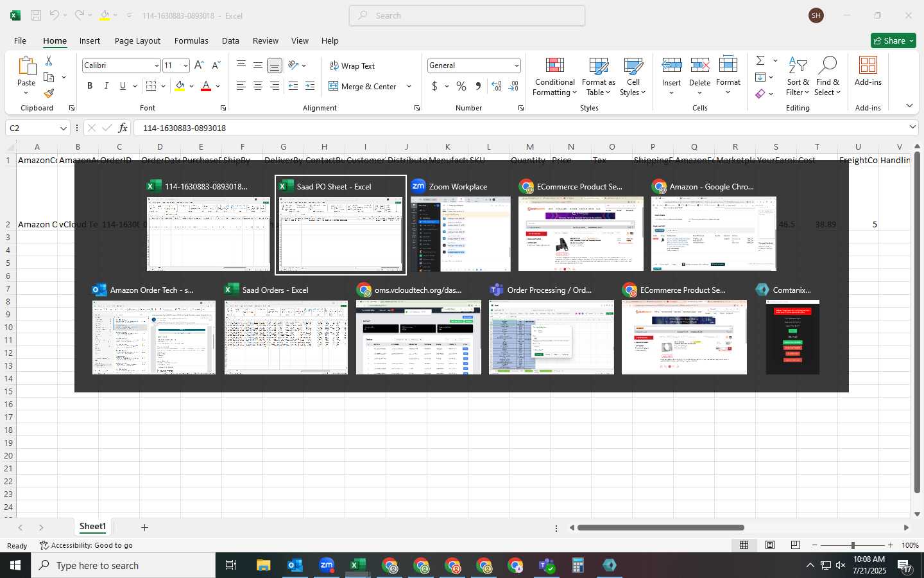Select the Saad PO Sheet - Excel thumbnail

pos(341,225)
